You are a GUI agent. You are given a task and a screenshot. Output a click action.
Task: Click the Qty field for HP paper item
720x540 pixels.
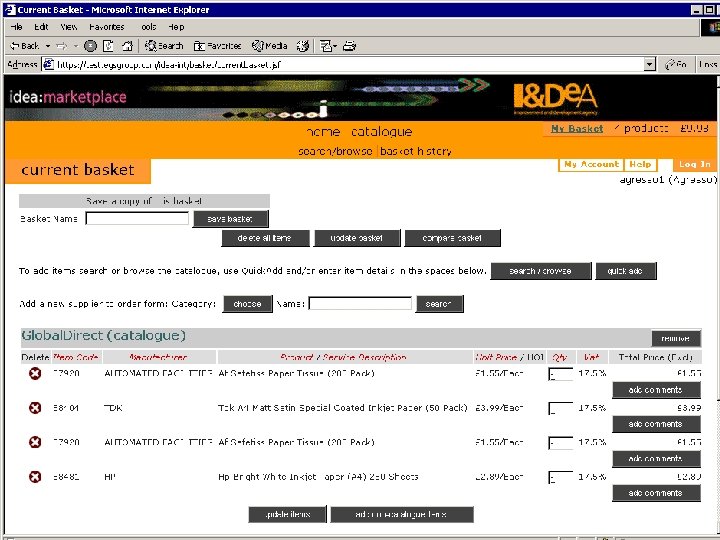pyautogui.click(x=561, y=478)
